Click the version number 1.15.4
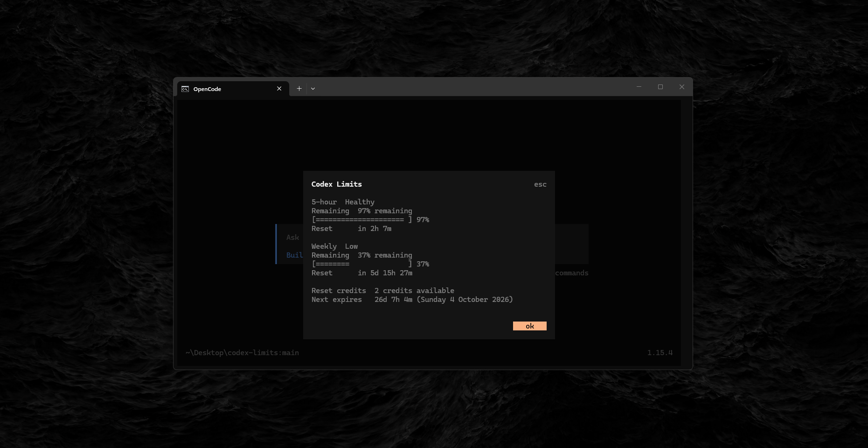 click(x=660, y=353)
